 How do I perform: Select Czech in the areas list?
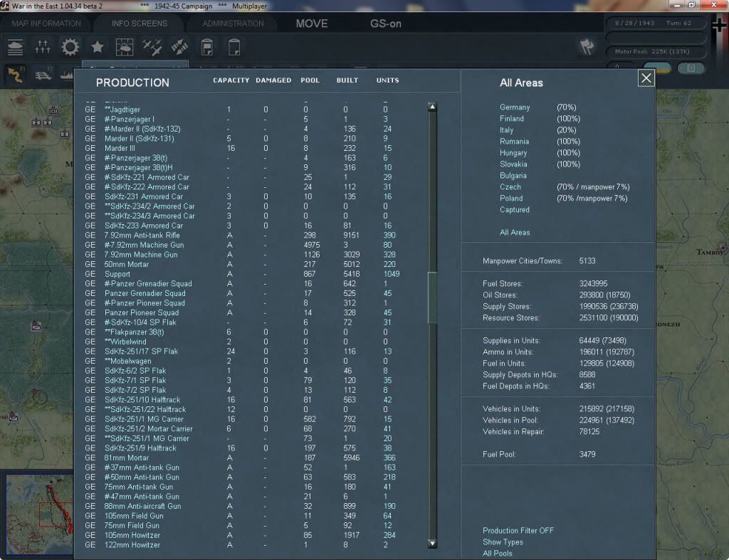pos(510,187)
